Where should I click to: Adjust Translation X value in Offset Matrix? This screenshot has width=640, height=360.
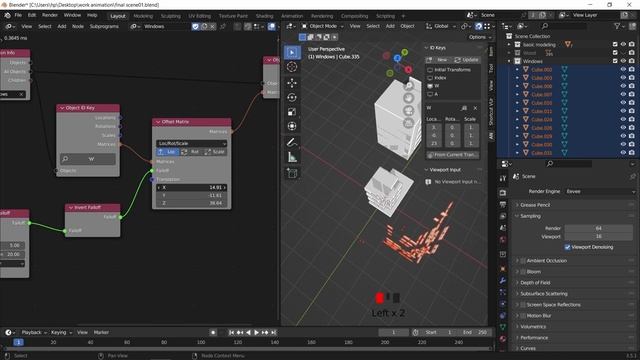click(191, 187)
